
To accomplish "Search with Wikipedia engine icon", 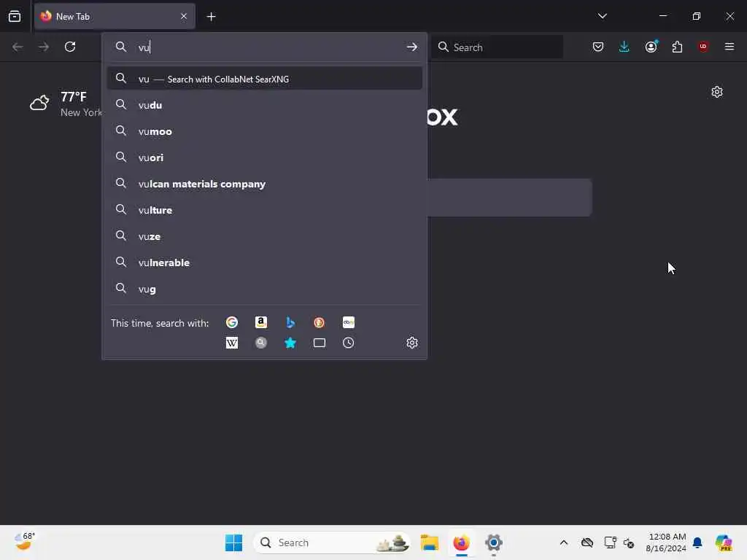I will point(231,343).
